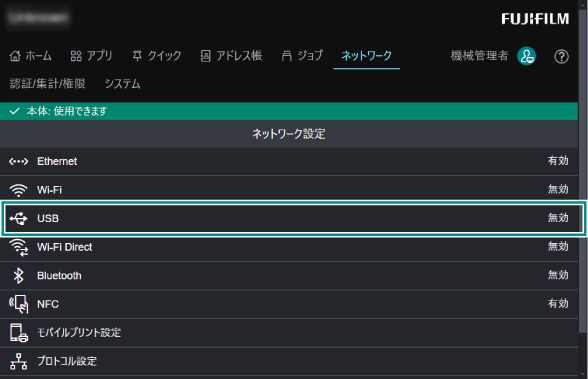Open the システム menu
The image size is (588, 379).
122,84
